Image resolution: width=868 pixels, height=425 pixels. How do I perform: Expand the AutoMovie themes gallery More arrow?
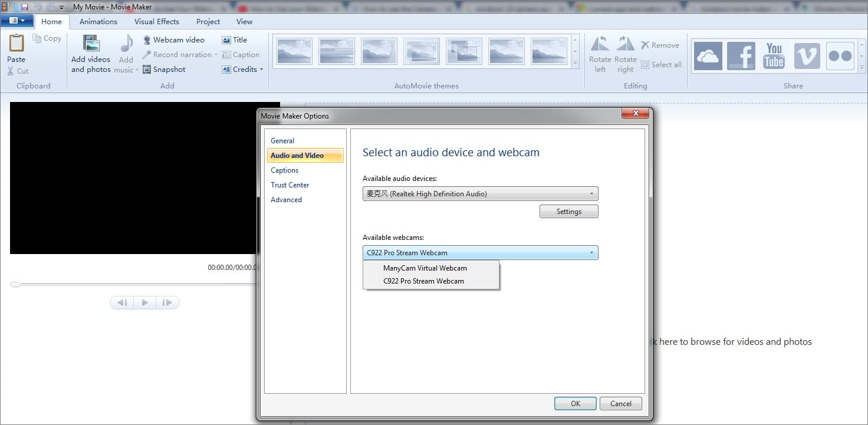576,63
